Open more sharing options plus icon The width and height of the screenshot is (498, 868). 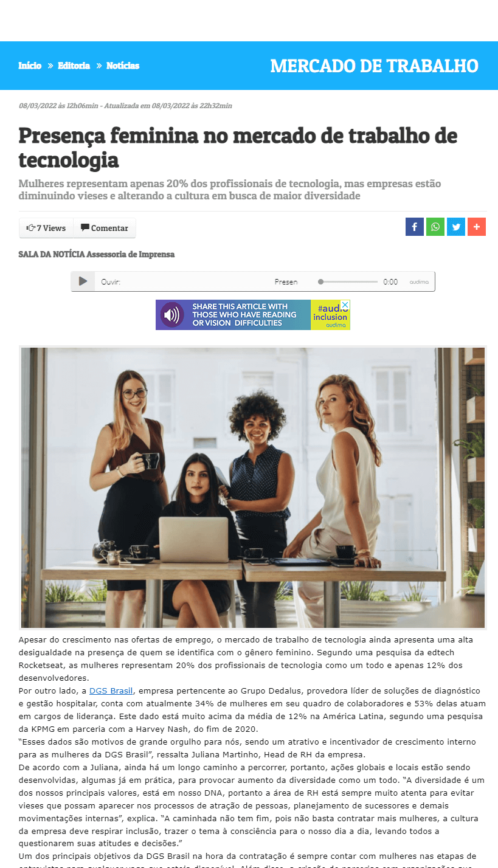point(477,227)
